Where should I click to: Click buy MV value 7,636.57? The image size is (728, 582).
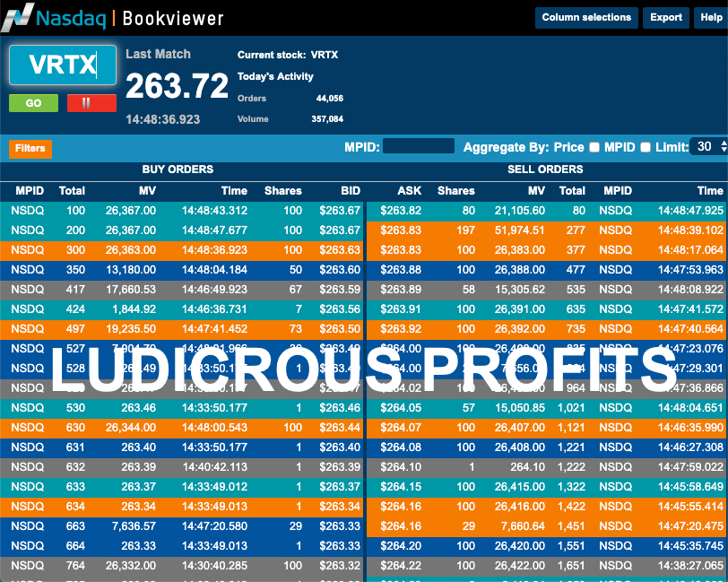pos(134,526)
